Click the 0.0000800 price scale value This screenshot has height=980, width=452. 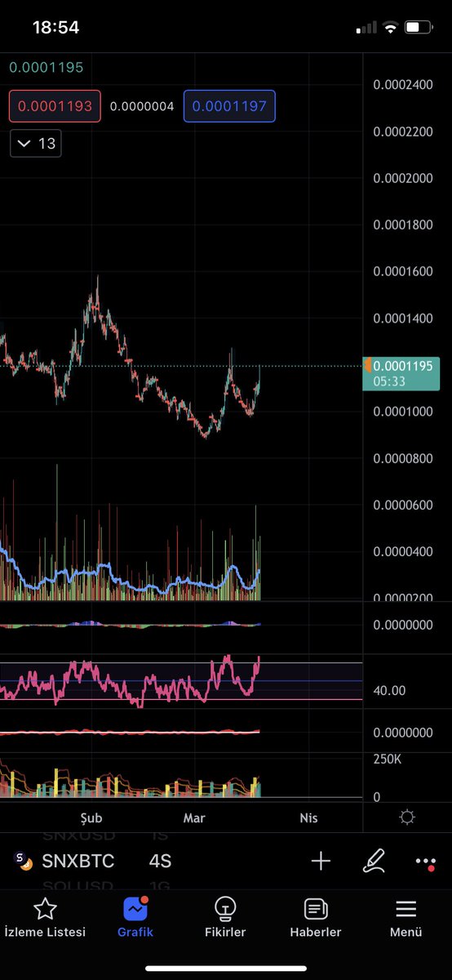pyautogui.click(x=402, y=458)
